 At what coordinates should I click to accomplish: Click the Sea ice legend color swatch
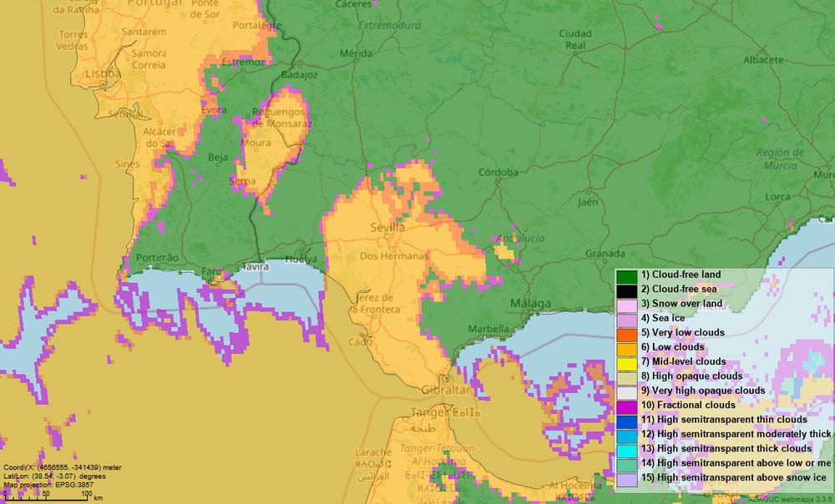(627, 320)
